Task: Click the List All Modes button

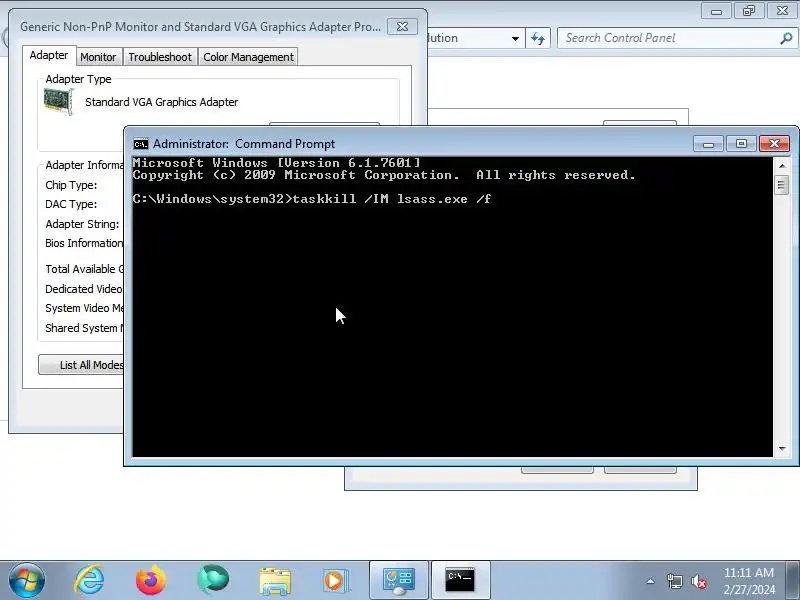Action: point(82,365)
